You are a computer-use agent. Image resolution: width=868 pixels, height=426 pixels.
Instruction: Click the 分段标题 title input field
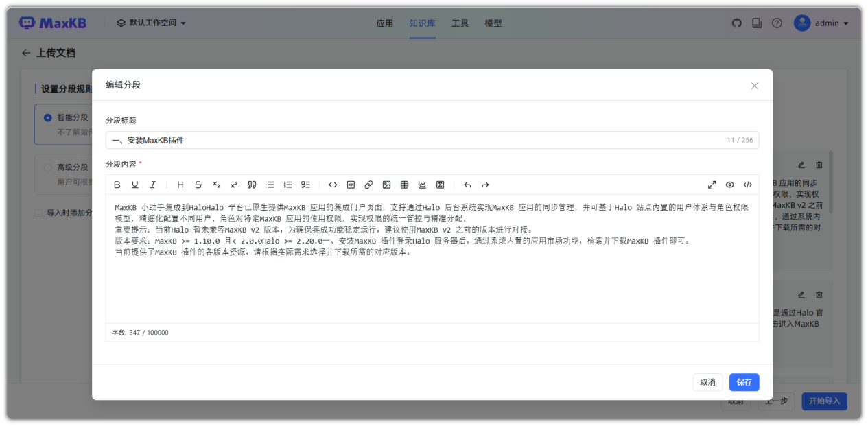[x=412, y=140]
